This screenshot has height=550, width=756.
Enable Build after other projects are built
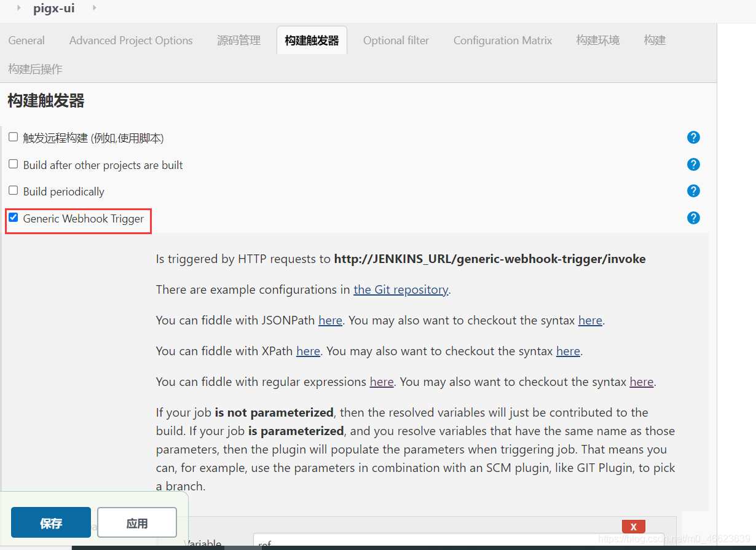click(x=13, y=164)
